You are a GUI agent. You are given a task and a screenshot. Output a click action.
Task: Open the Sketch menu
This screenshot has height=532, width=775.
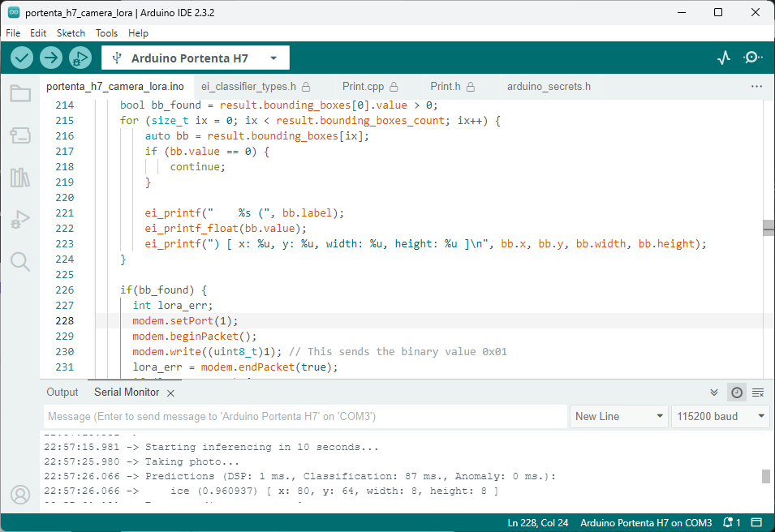pyautogui.click(x=71, y=33)
